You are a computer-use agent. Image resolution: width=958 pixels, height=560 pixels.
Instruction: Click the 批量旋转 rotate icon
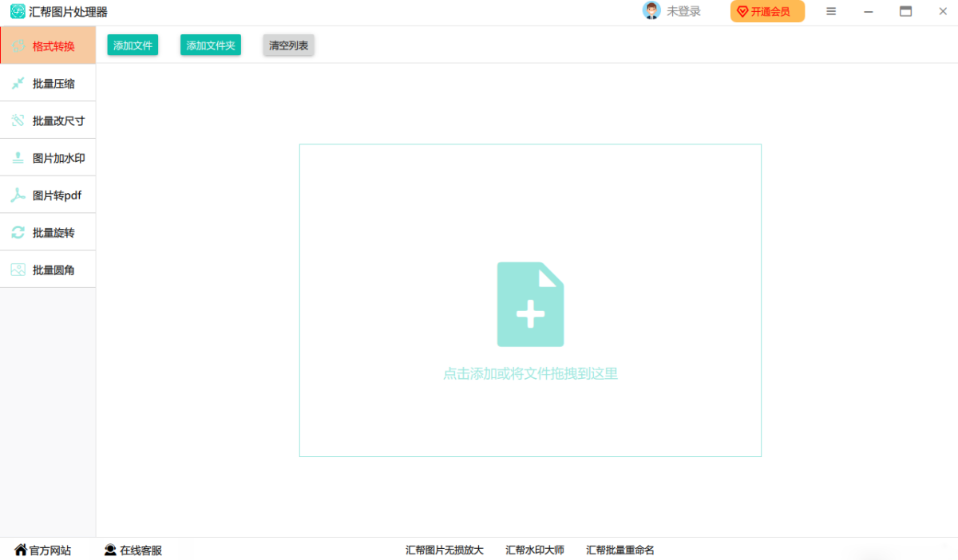(x=18, y=232)
